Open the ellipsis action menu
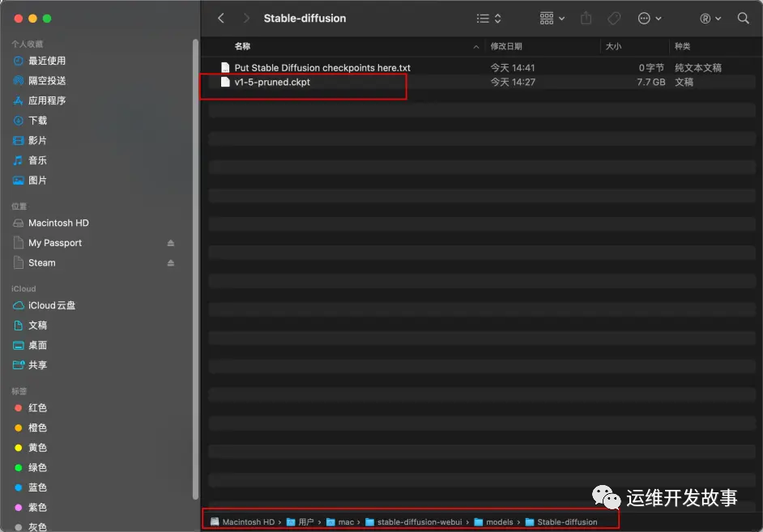 click(x=649, y=19)
